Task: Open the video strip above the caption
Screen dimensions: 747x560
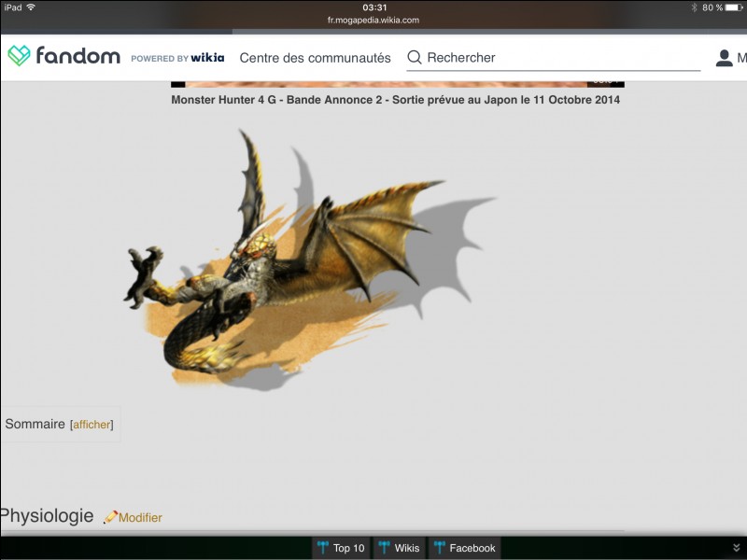Action: point(398,84)
